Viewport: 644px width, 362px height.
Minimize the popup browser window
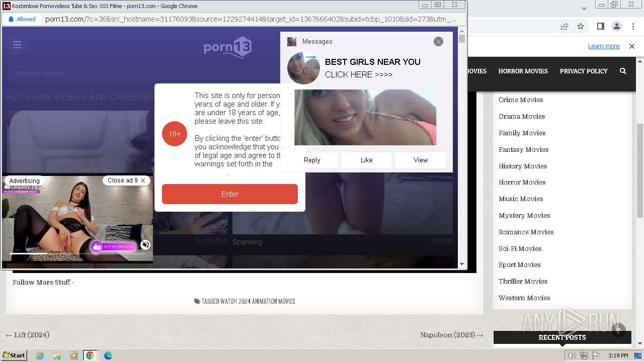coord(425,5)
